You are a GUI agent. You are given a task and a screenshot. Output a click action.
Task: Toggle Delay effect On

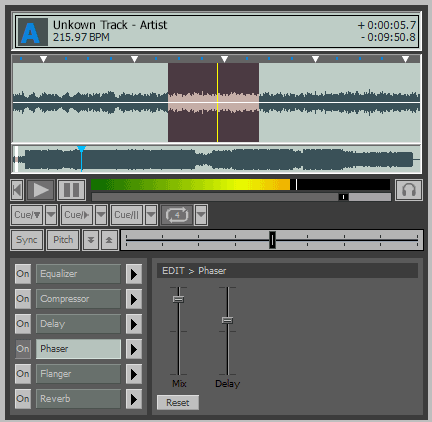point(23,324)
